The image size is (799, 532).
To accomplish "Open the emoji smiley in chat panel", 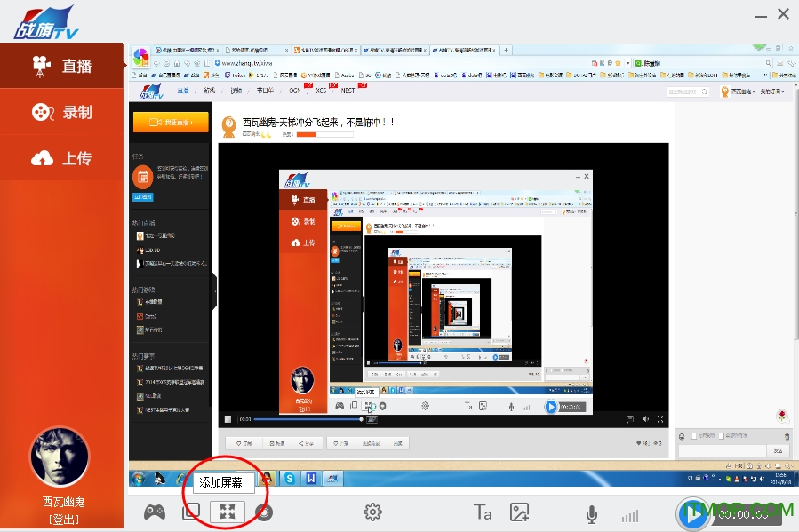I will tap(683, 436).
